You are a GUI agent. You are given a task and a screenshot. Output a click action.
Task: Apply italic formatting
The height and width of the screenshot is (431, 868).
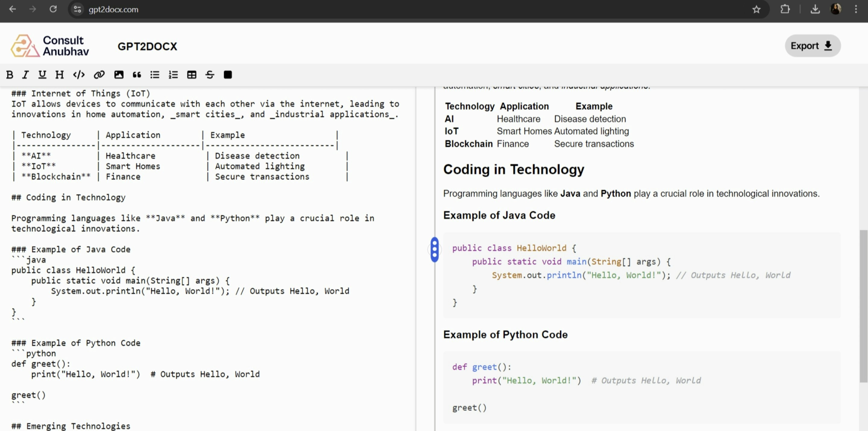[25, 75]
